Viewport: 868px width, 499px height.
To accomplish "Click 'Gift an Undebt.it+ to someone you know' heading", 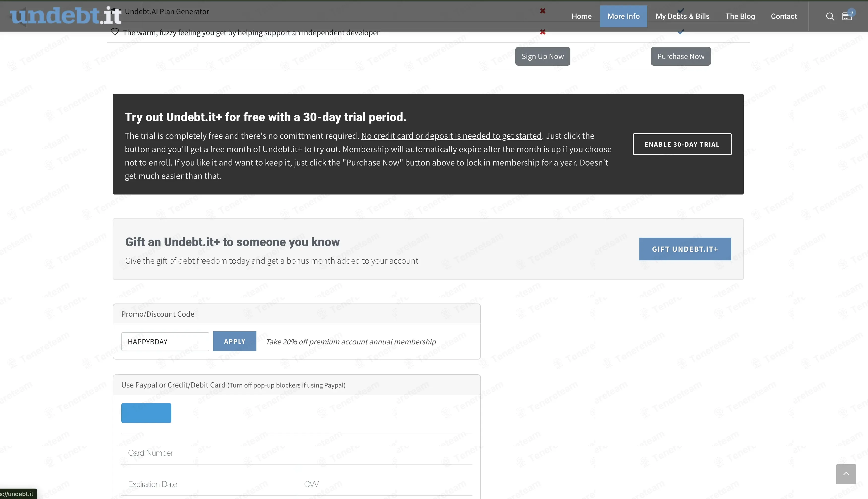I will 232,242.
